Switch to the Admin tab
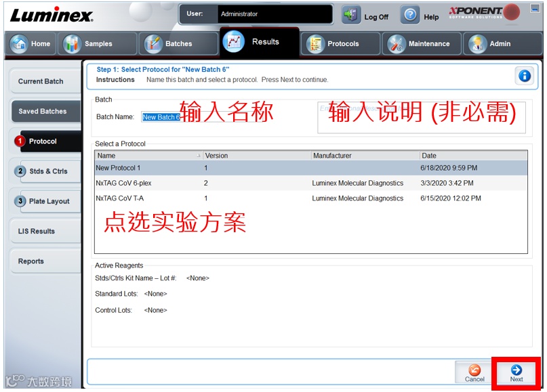The height and width of the screenshot is (392, 547). coord(502,43)
